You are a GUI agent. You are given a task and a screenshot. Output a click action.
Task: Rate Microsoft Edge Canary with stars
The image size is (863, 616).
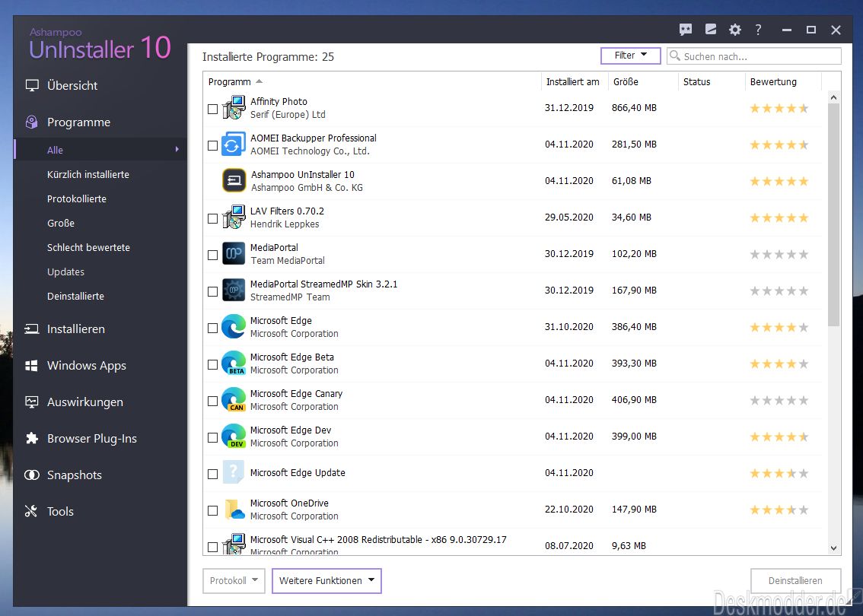pyautogui.click(x=779, y=400)
